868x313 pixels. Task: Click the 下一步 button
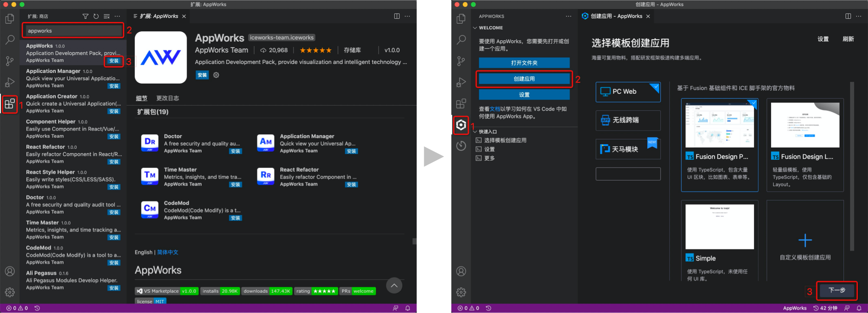pyautogui.click(x=837, y=291)
